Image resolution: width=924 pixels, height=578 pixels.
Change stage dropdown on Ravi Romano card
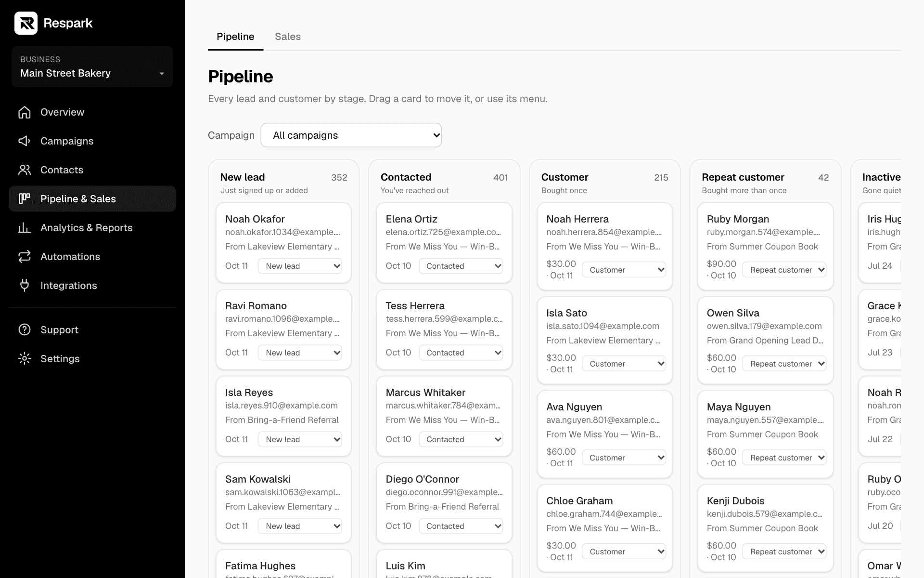(x=300, y=353)
